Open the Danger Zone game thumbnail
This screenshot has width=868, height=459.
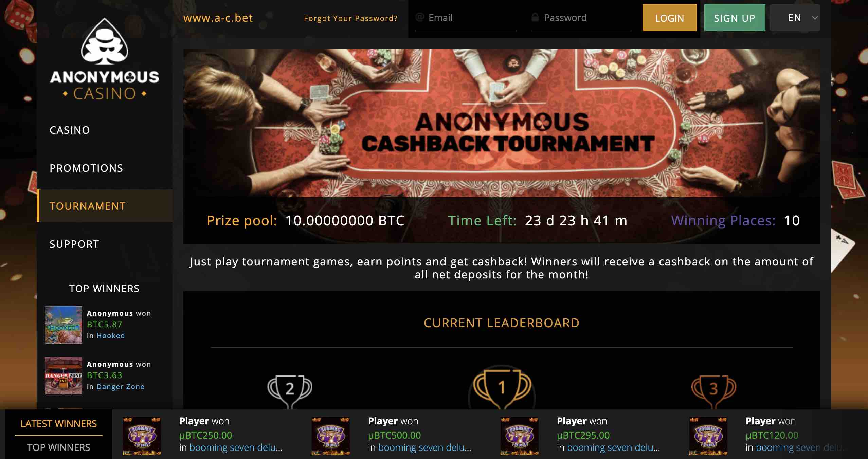point(64,376)
